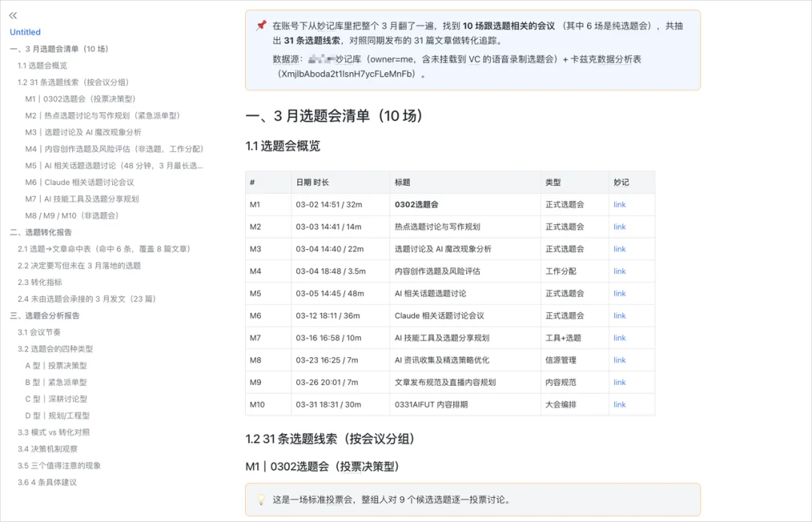Jump to outline section 三、选题会分析报告
This screenshot has height=522, width=812.
tap(44, 315)
